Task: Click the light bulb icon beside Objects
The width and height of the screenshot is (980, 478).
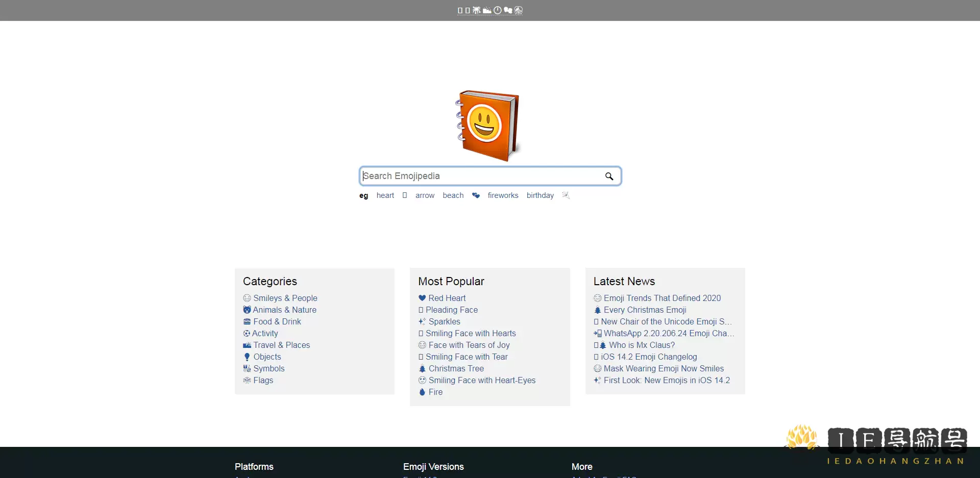Action: click(247, 357)
